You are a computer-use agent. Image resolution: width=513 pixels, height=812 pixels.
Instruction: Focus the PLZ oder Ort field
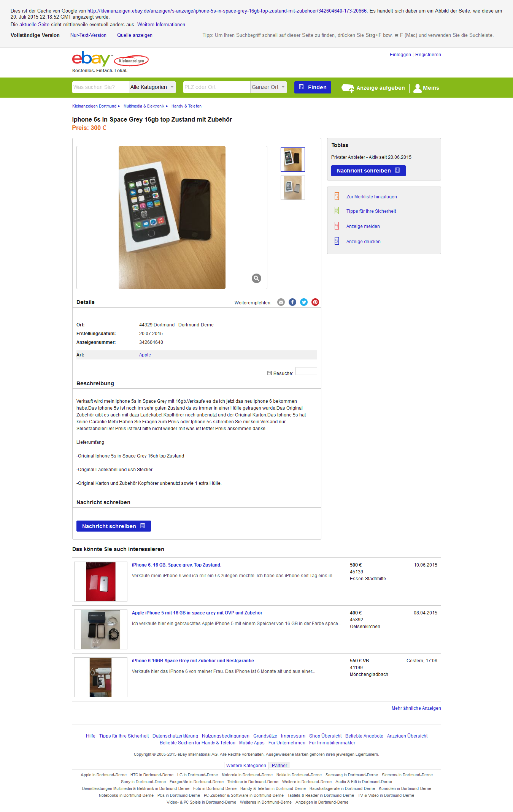click(216, 87)
